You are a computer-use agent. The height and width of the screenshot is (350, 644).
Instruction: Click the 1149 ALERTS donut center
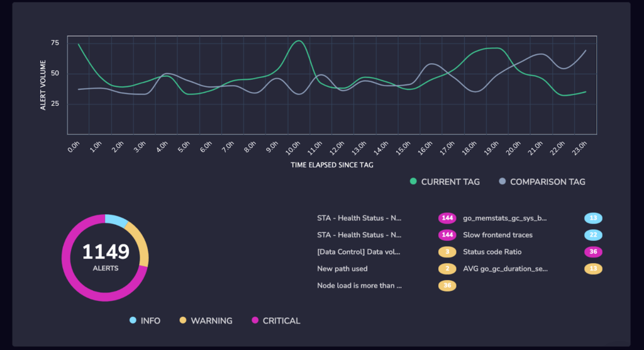point(106,257)
